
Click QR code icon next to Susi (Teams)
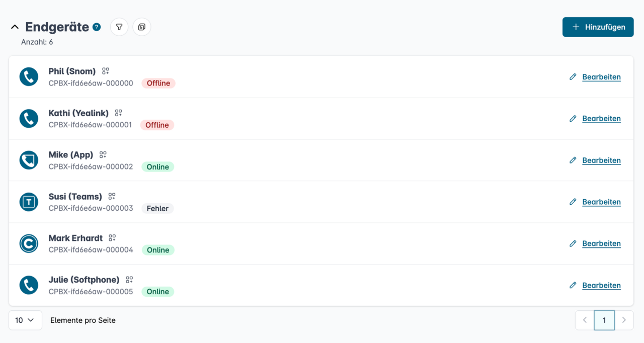(x=112, y=197)
